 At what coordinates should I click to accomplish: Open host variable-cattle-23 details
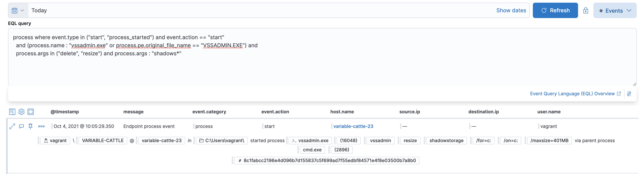[353, 126]
